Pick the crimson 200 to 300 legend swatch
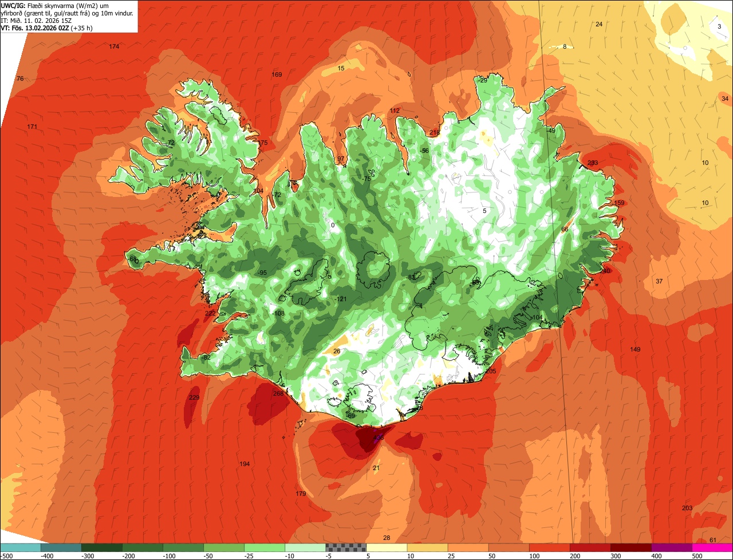The width and height of the screenshot is (733, 560). tap(589, 547)
